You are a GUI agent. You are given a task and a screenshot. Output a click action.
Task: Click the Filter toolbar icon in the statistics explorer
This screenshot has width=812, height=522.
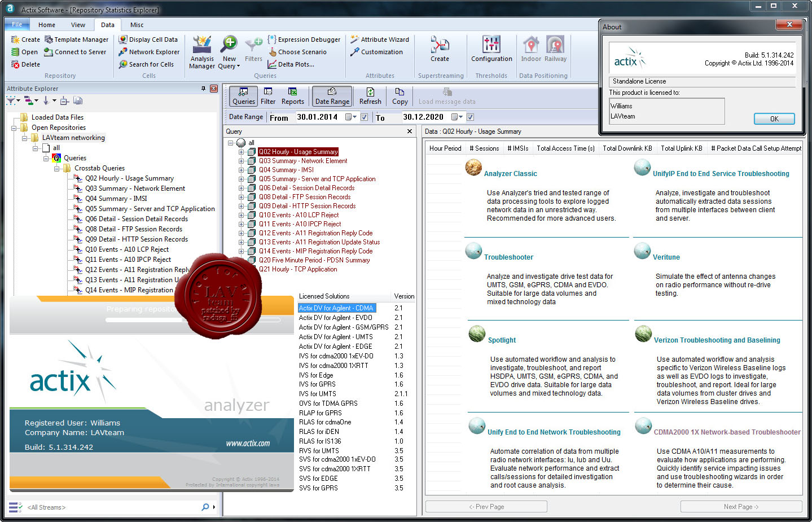tap(268, 96)
